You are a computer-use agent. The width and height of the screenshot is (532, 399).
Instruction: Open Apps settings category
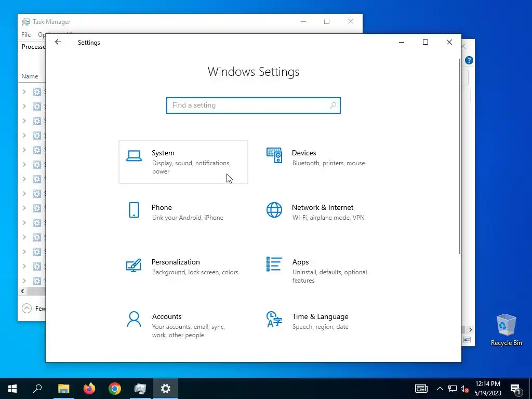coord(323,271)
